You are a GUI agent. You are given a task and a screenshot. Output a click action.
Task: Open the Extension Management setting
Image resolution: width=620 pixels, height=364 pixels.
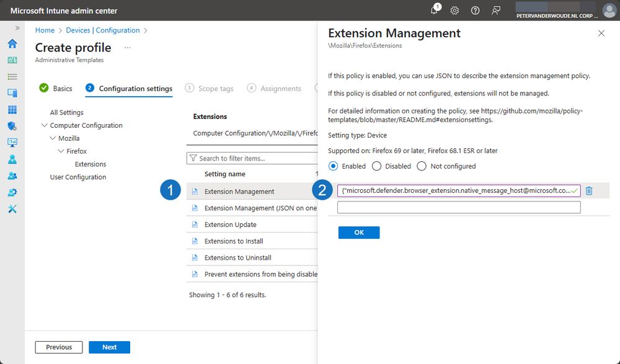[239, 192]
